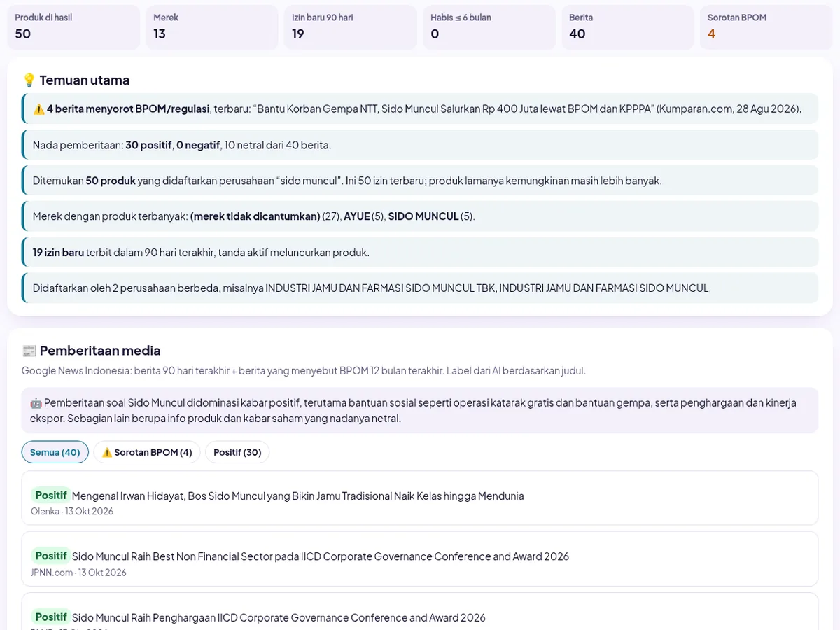Screen dimensions: 840x630
Task: Click the Google News Indonesia description text
Action: point(304,371)
